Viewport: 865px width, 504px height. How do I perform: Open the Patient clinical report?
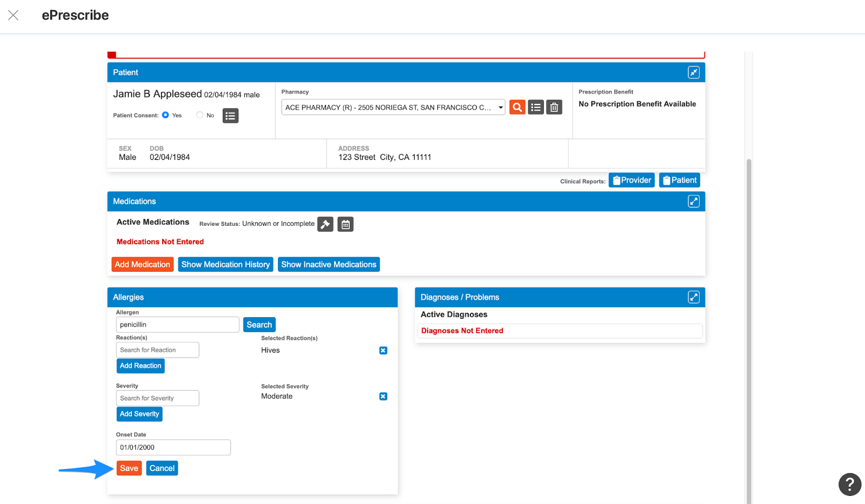[x=679, y=179]
